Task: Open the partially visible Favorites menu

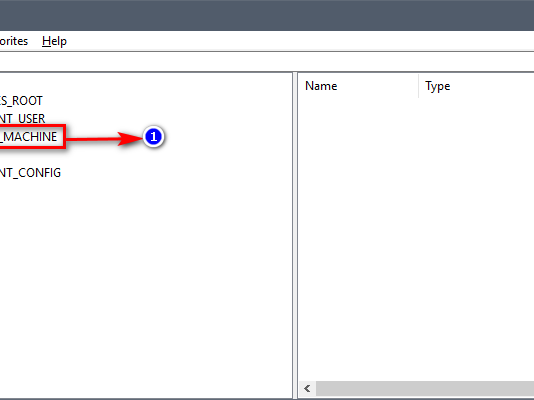Action: coord(14,41)
